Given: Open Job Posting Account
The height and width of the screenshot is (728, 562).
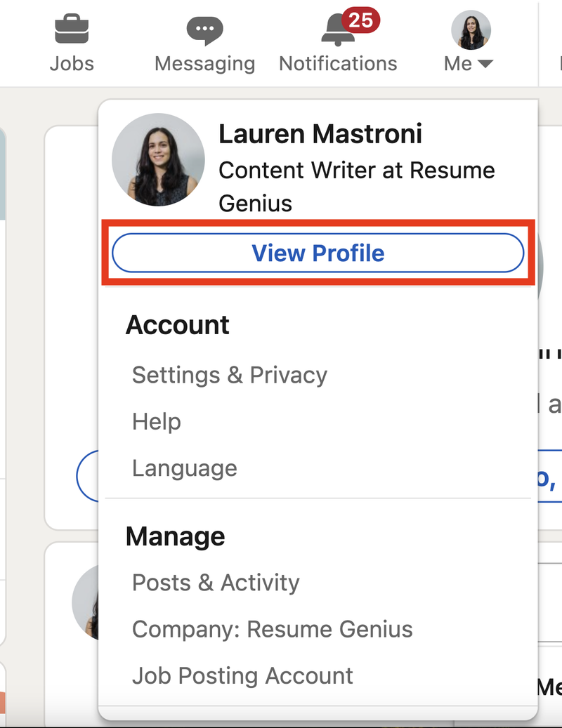Looking at the screenshot, I should [x=242, y=675].
